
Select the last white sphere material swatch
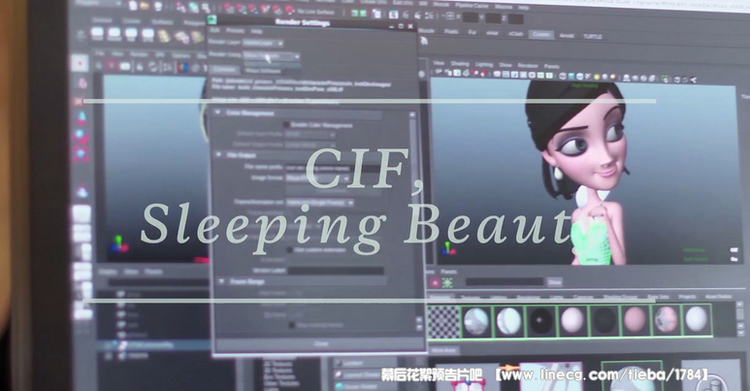[696, 320]
